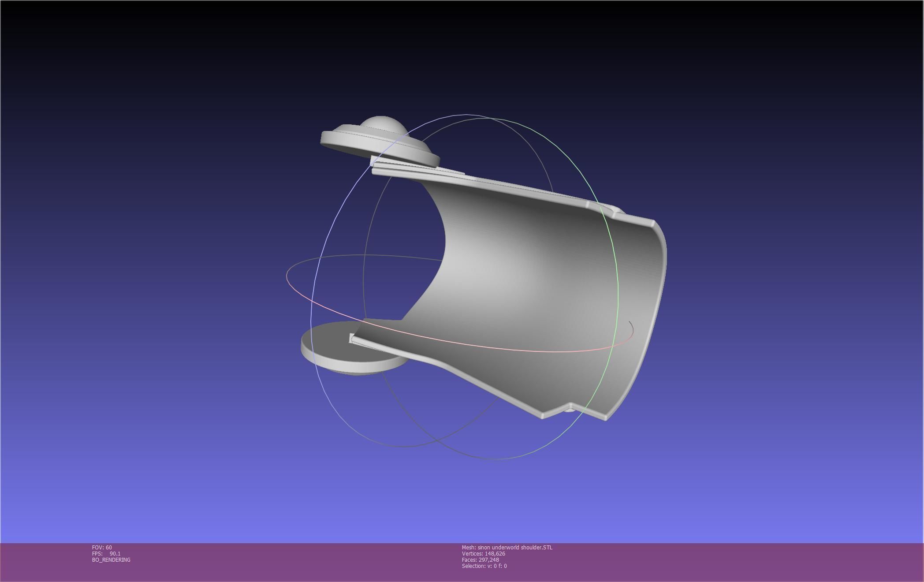Click the FPS counter text

pyautogui.click(x=106, y=554)
